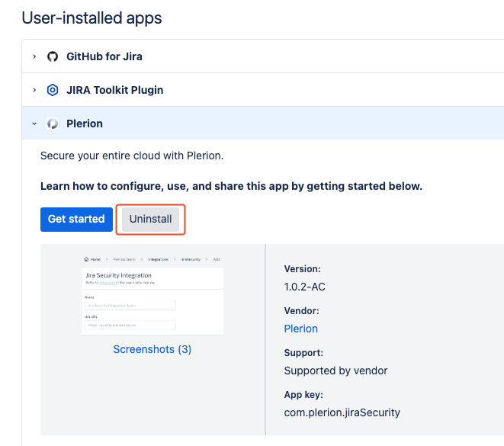Expand the JIRA Toolkit Plugin row
504x446 pixels.
pyautogui.click(x=34, y=90)
